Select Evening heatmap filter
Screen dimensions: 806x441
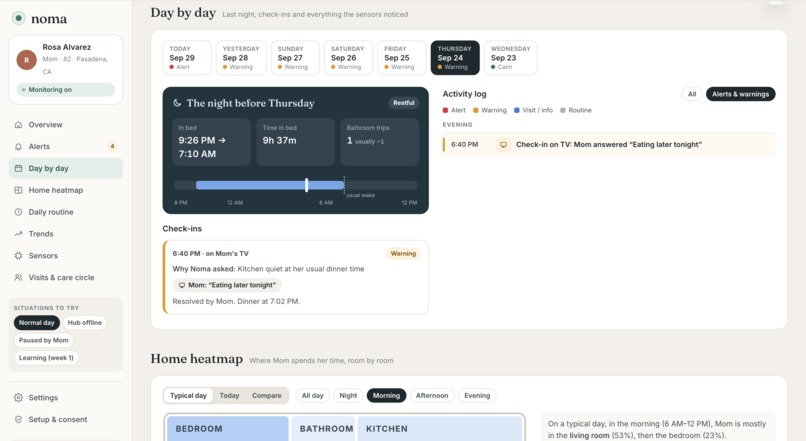pos(477,396)
